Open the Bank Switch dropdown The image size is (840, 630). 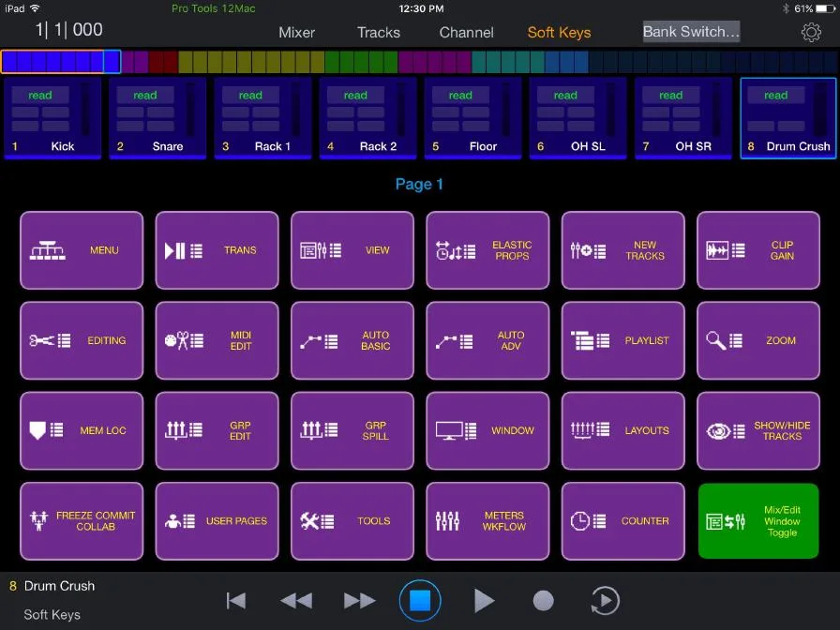point(692,32)
